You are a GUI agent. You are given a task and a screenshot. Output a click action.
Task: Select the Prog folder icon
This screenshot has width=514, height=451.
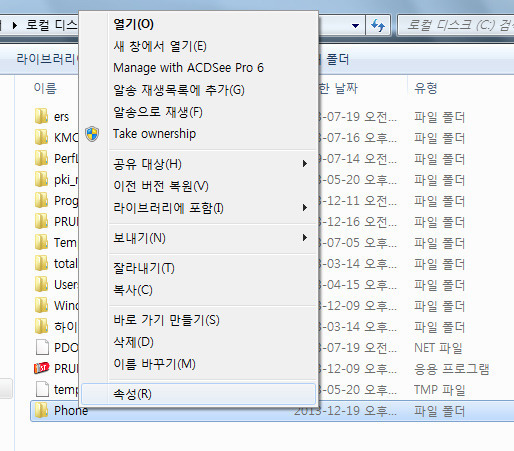(41, 200)
